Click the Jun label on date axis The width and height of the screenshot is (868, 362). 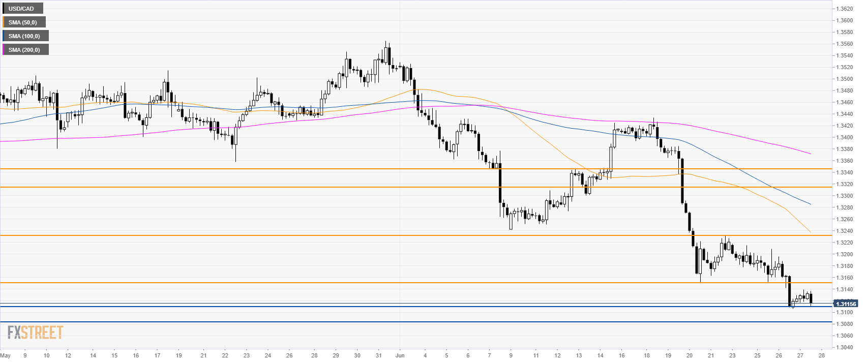pos(400,355)
